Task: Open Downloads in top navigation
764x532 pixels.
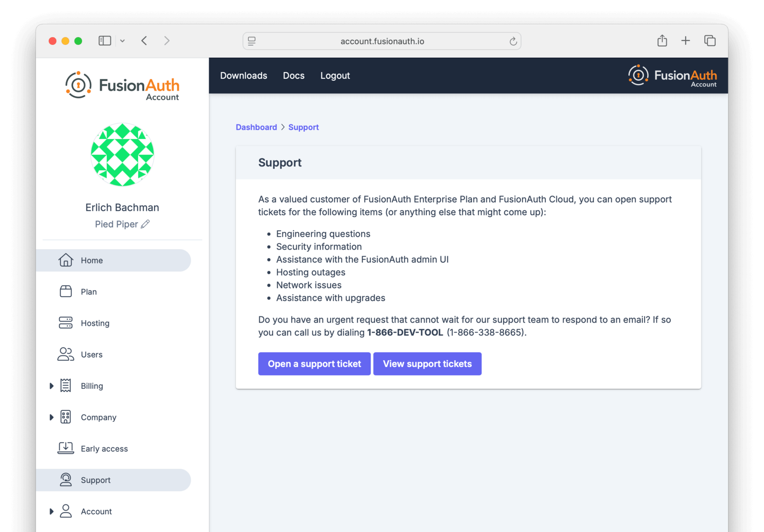Action: pos(244,75)
